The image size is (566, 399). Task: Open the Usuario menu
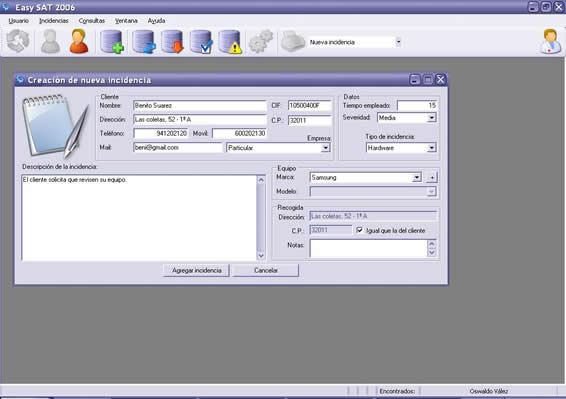18,21
